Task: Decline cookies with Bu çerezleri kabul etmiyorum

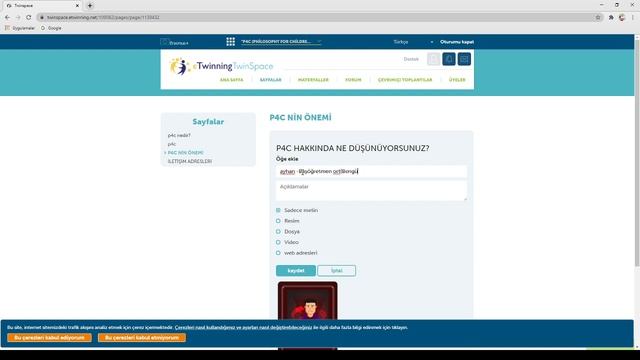Action: (142, 338)
